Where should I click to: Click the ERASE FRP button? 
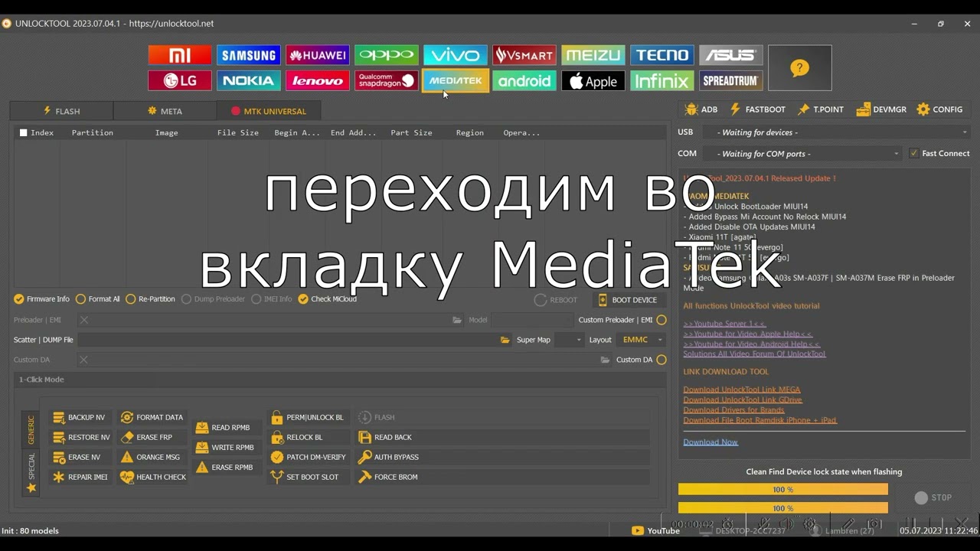pos(153,437)
